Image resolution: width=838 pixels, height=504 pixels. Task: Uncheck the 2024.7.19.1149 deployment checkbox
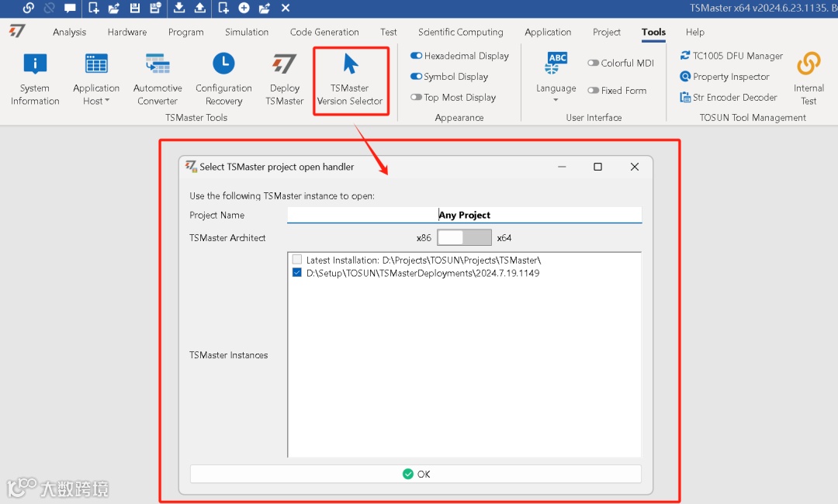click(x=297, y=272)
